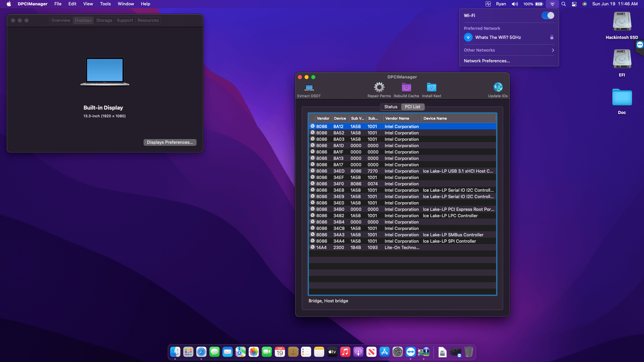
Task: Open the View menu
Action: tap(88, 4)
